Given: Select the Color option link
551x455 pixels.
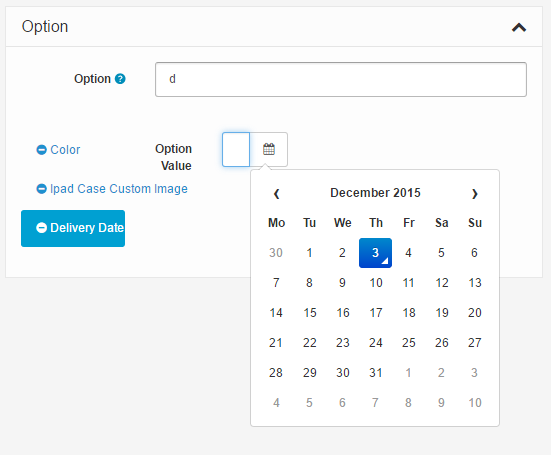Looking at the screenshot, I should coord(65,150).
